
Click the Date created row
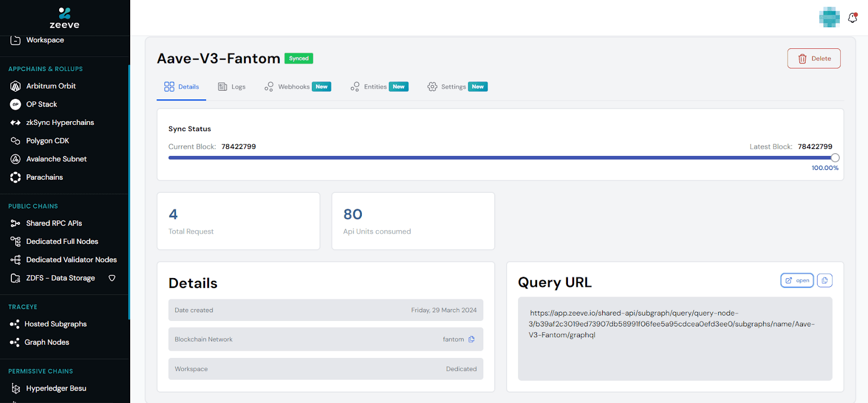[325, 310]
